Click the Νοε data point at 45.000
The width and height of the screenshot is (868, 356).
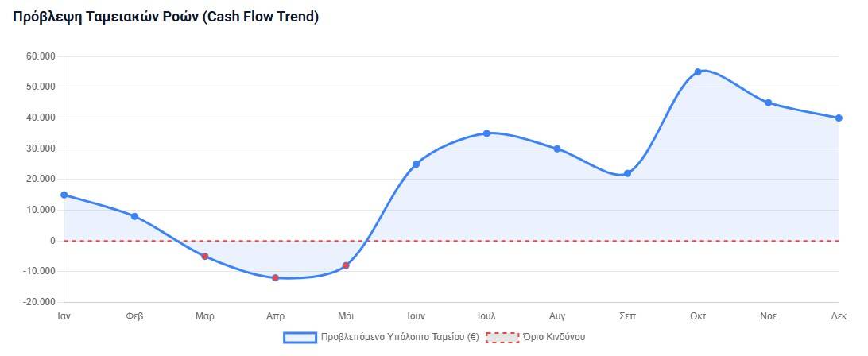pyautogui.click(x=768, y=103)
